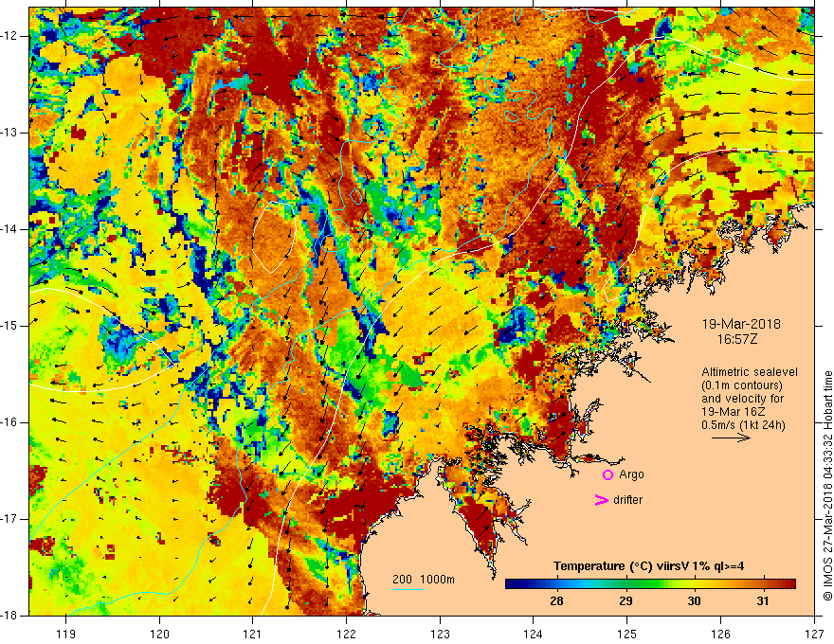834x644 pixels.
Task: Click the '(0.1m contours)' caption line
Action: coord(741,385)
